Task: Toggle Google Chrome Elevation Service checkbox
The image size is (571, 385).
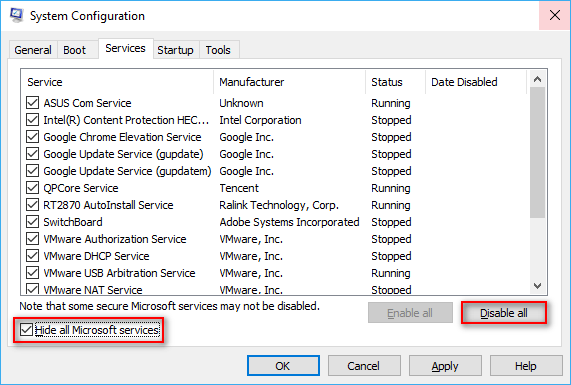Action: (x=32, y=137)
